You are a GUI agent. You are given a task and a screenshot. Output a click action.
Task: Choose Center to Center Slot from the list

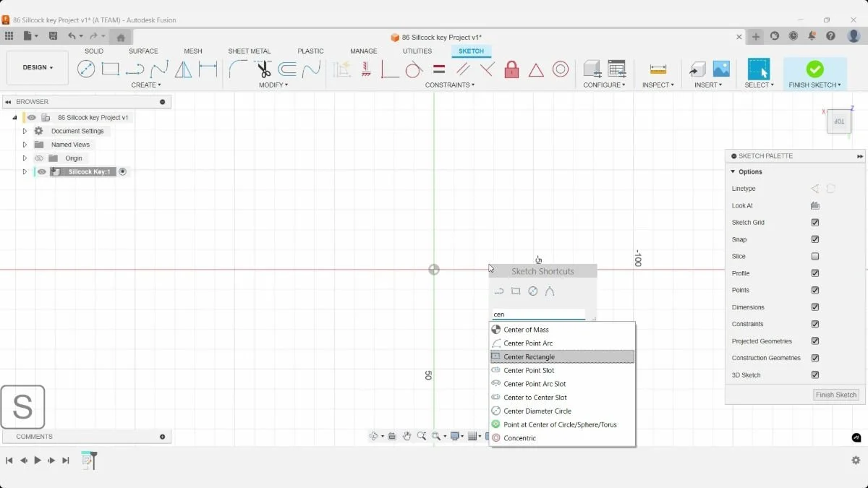coord(562,398)
